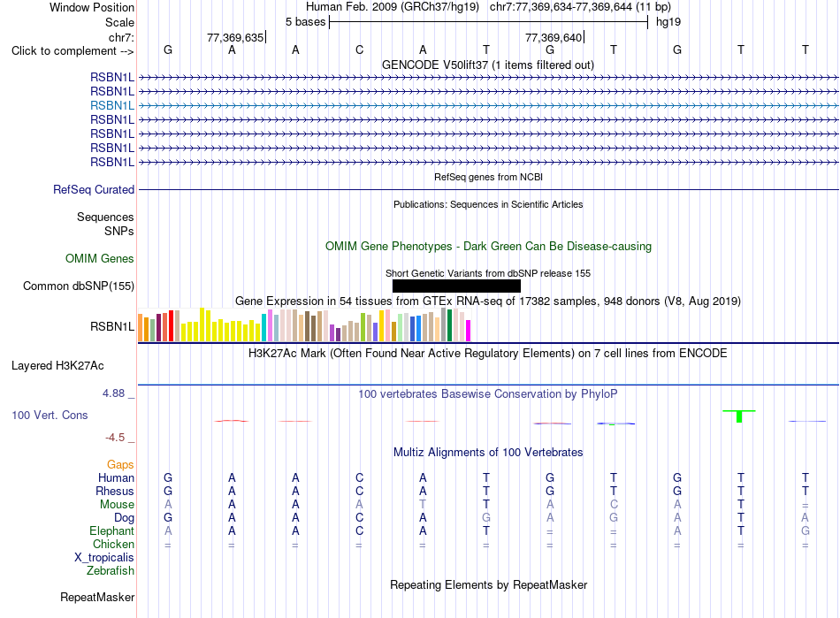Click the GTEx Gene Expression track title
Screen dimensions: 840x618
click(x=488, y=301)
